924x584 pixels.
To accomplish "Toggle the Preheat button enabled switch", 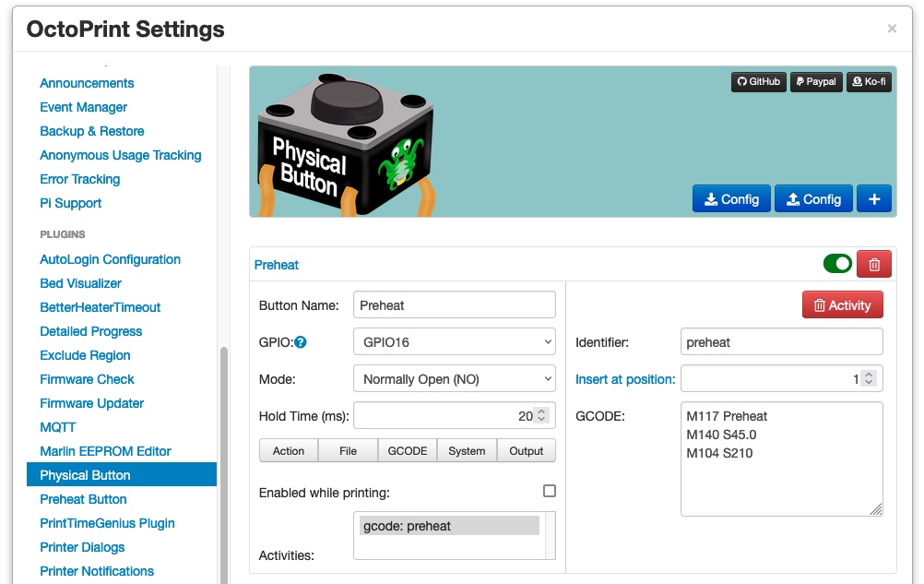I will (837, 265).
